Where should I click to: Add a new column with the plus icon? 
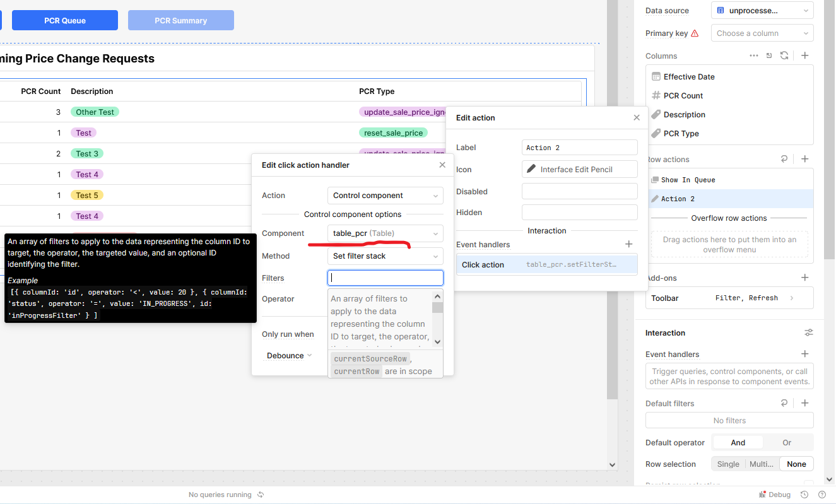click(x=805, y=56)
